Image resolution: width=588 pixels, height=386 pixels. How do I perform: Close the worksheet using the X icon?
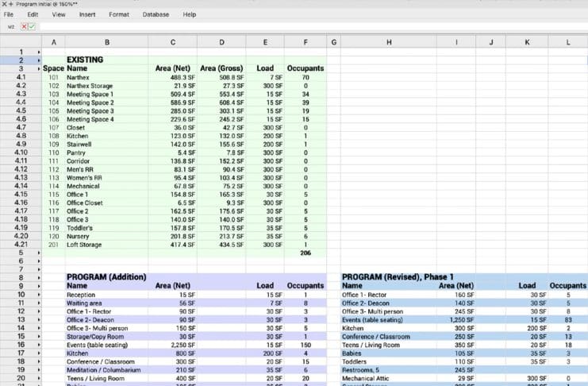point(4,4)
